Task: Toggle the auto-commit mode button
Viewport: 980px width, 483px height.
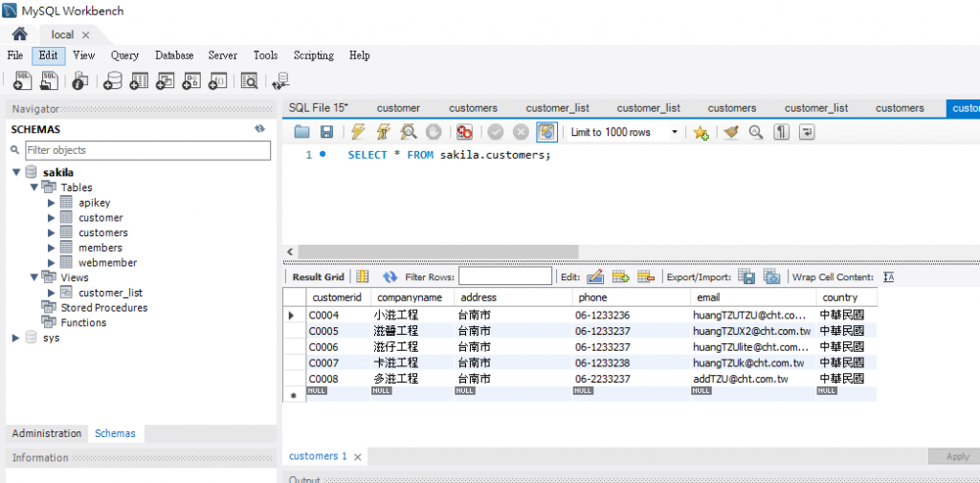Action: (546, 132)
